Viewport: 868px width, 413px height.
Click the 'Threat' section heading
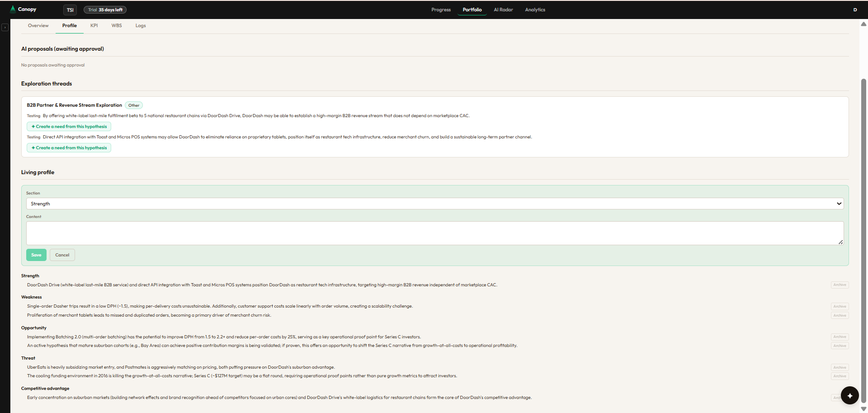tap(28, 358)
